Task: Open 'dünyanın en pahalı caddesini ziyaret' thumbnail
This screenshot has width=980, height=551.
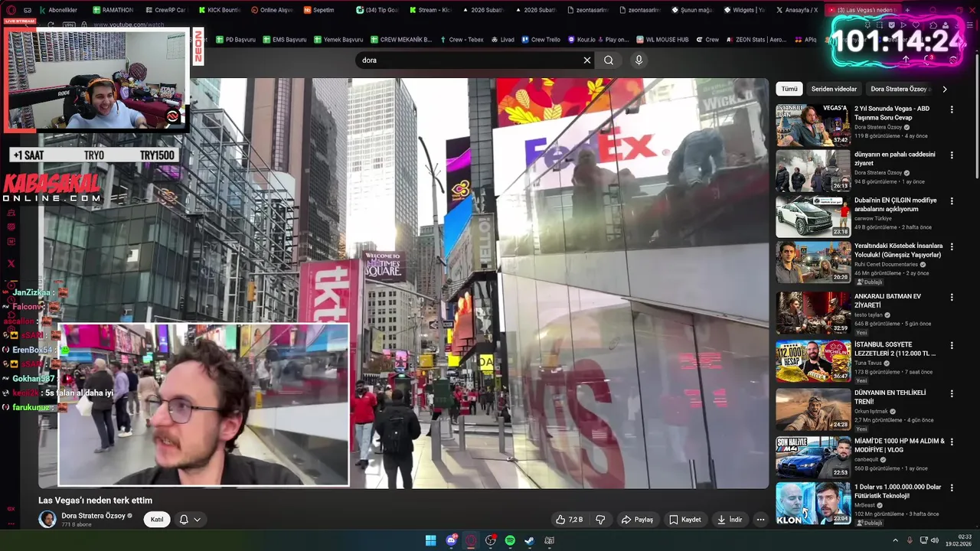Action: (813, 171)
